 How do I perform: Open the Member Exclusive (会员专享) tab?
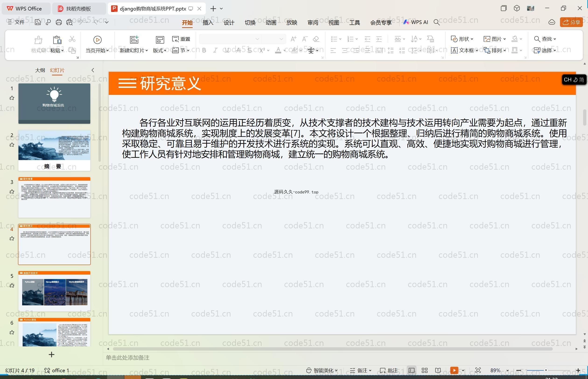pos(381,23)
